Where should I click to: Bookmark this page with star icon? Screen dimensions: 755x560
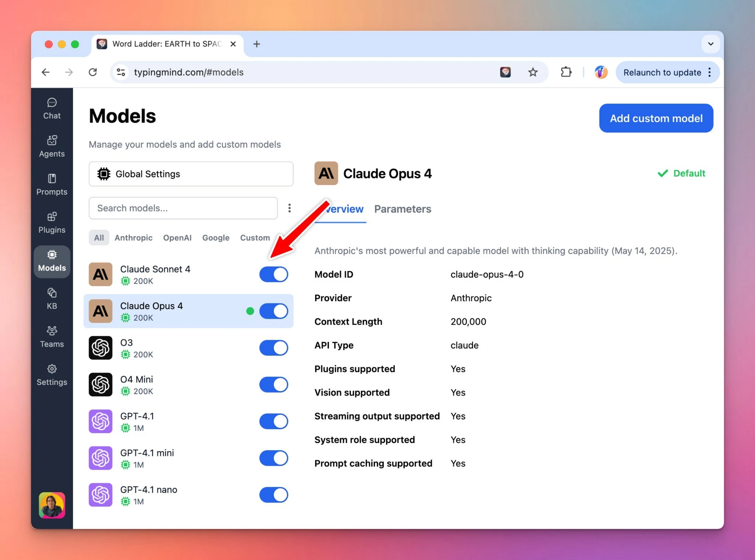point(533,72)
